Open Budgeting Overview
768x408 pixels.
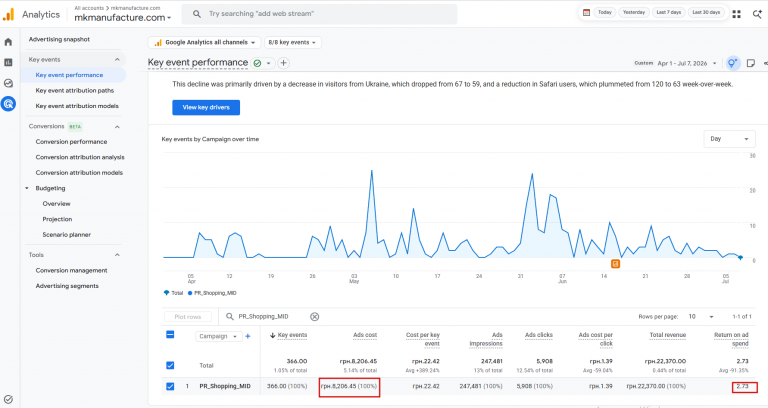(56, 204)
